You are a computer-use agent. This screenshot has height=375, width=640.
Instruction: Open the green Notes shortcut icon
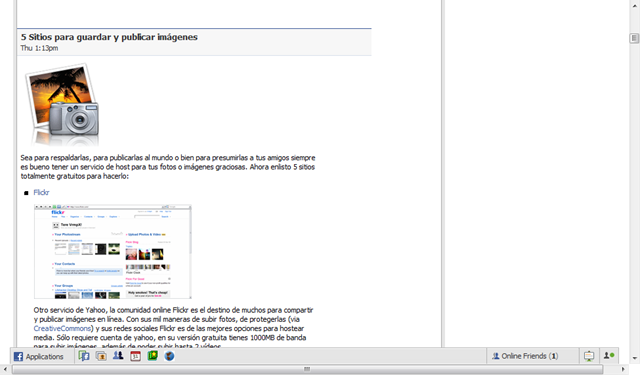(x=153, y=355)
